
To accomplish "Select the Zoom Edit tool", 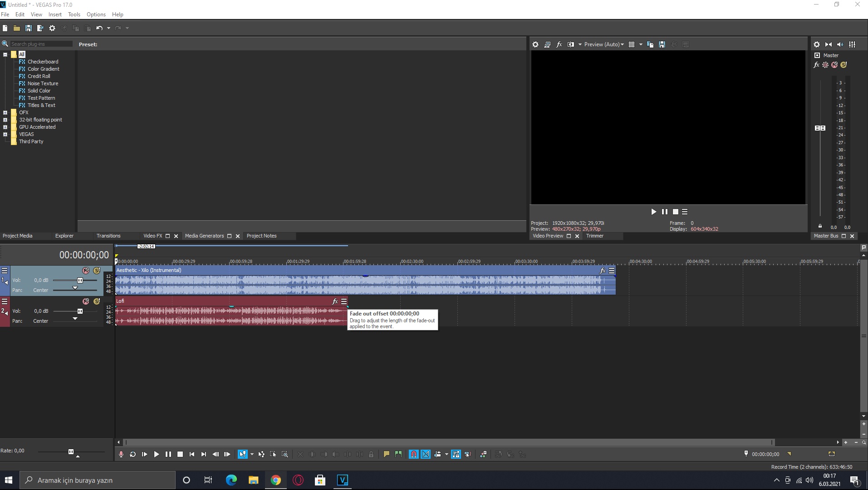I will 285,454.
